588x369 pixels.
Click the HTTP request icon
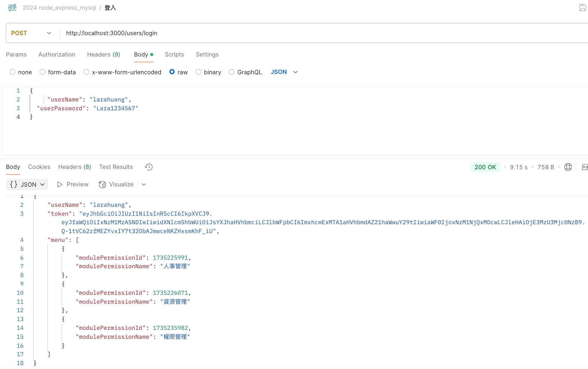(12, 8)
